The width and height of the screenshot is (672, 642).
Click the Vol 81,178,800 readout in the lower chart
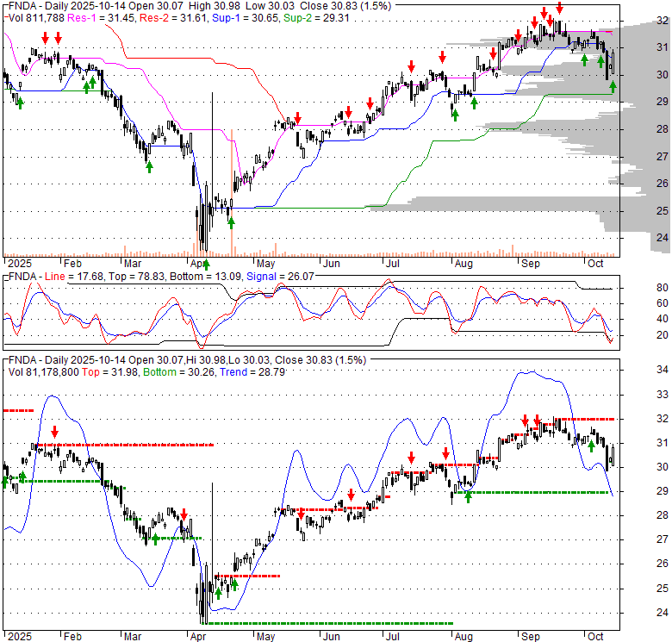(x=44, y=372)
